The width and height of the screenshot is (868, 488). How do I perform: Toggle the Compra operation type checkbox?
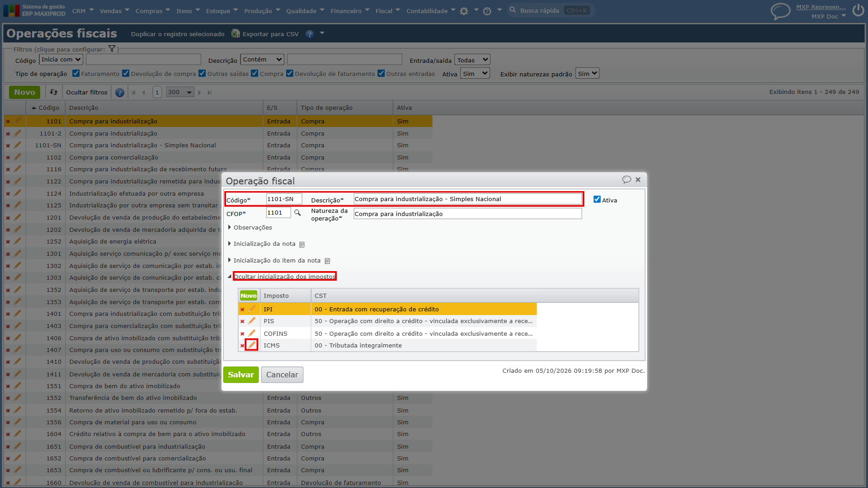click(x=255, y=73)
